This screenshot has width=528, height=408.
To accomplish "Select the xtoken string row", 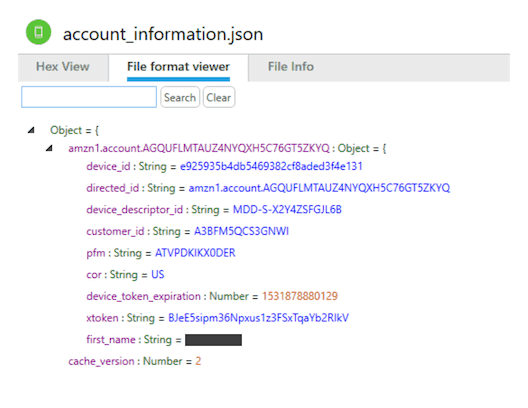I will click(x=218, y=318).
